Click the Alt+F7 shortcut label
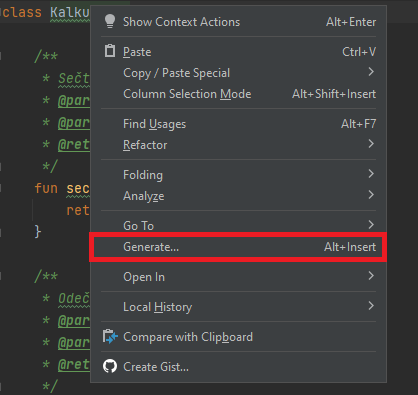The width and height of the screenshot is (418, 395). coord(358,124)
